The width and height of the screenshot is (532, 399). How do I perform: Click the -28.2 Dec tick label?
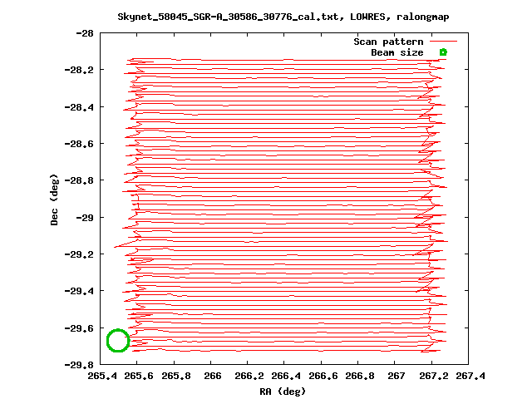(x=79, y=70)
